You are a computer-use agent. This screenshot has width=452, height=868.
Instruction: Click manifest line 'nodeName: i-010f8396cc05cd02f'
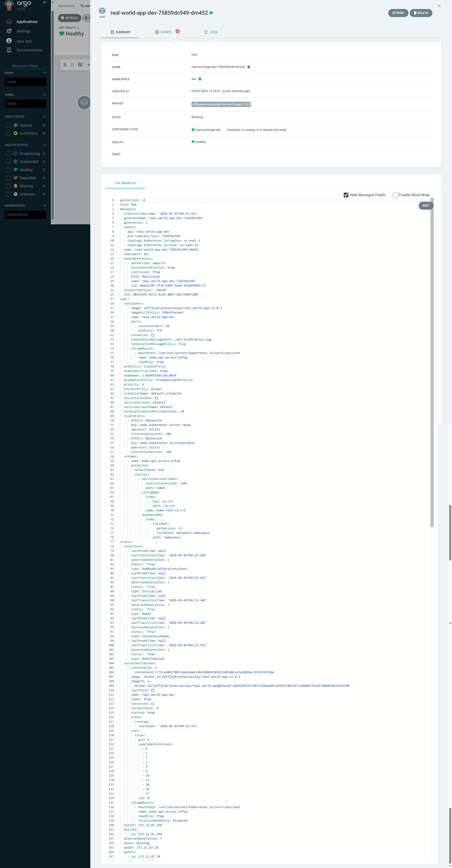click(x=150, y=375)
